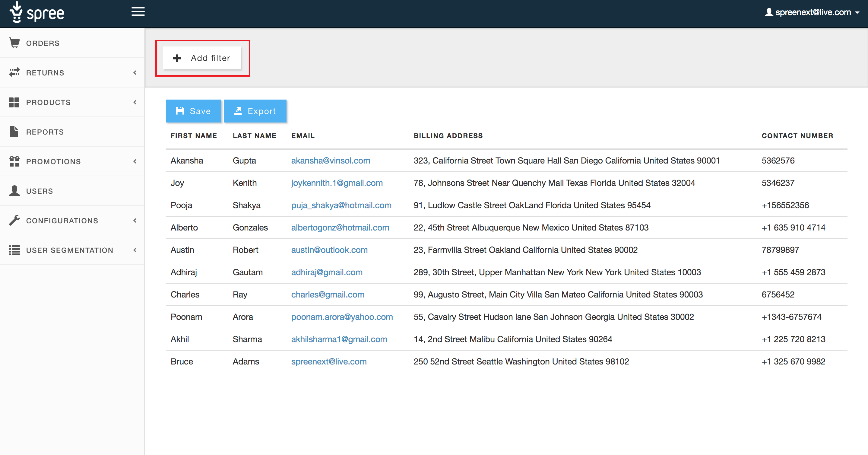868x455 pixels.
Task: Click the Export button
Action: pos(255,111)
